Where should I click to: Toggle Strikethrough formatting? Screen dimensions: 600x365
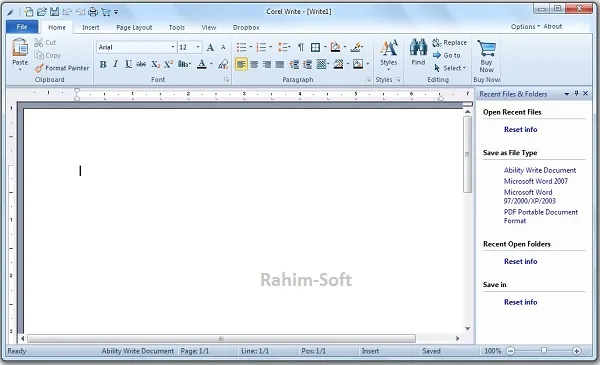click(141, 64)
